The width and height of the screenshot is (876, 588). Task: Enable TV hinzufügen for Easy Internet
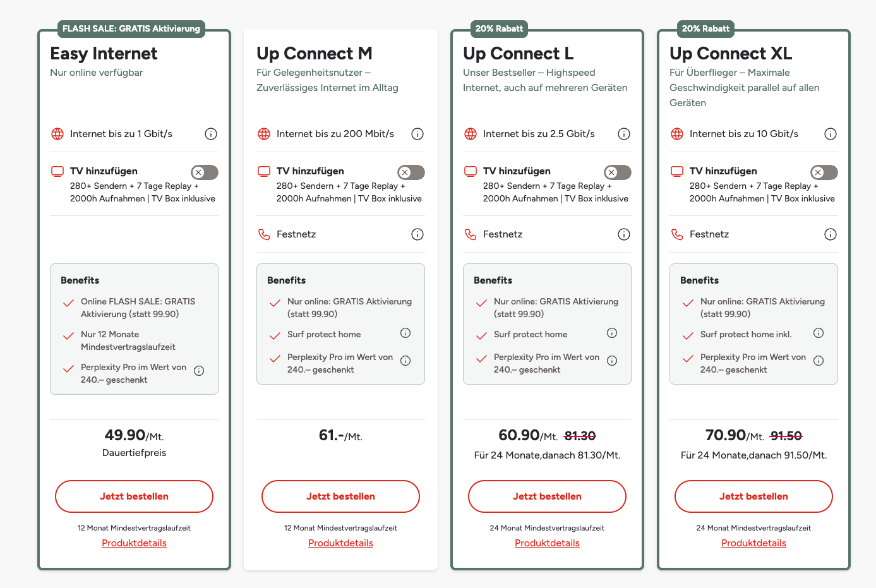pyautogui.click(x=205, y=172)
